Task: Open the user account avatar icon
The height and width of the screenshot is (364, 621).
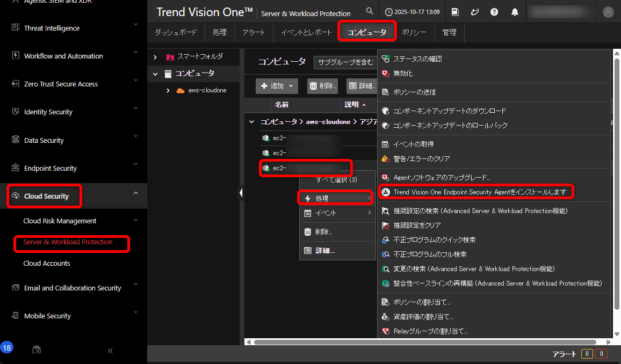Action: (x=608, y=12)
